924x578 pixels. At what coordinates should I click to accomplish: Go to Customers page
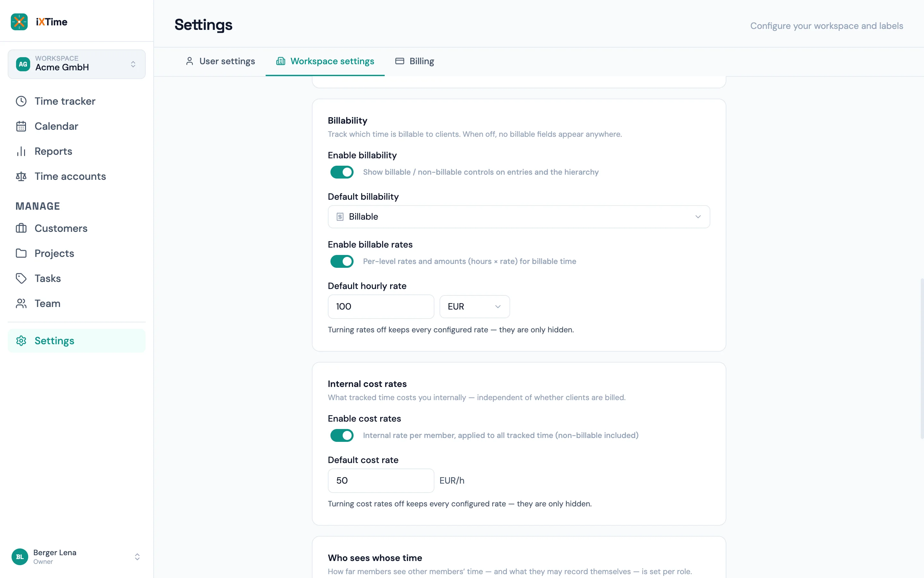point(76,228)
